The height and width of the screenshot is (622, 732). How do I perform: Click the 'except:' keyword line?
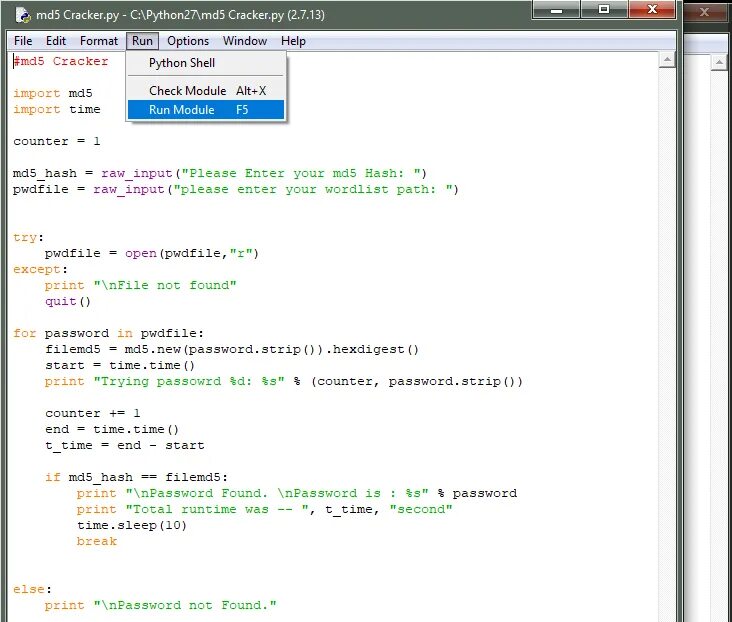(41, 269)
